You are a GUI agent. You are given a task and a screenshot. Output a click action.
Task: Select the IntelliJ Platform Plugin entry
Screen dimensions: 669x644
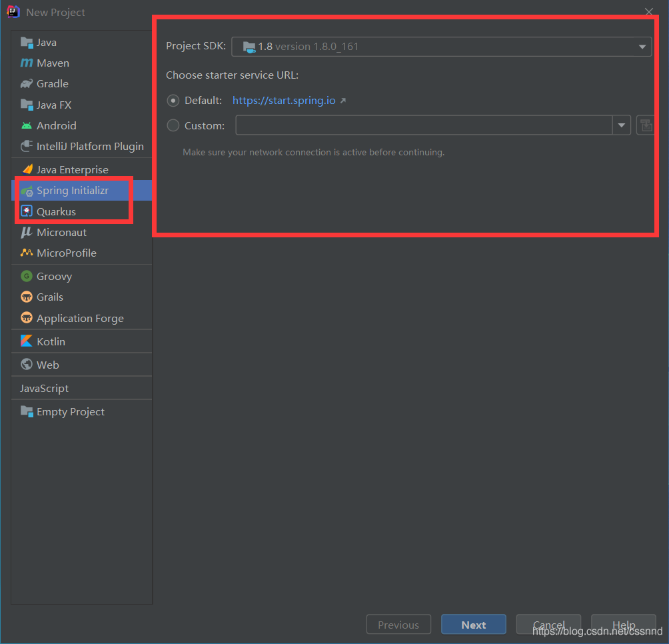81,147
